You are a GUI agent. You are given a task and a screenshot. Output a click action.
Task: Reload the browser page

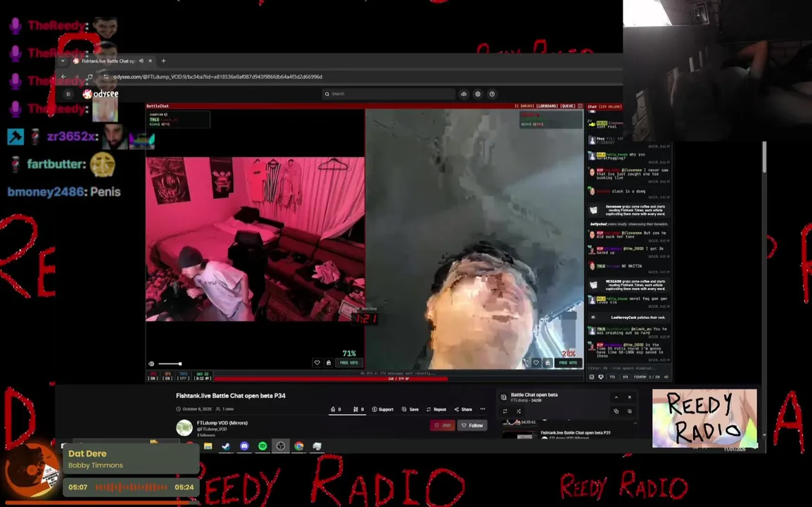click(90, 77)
